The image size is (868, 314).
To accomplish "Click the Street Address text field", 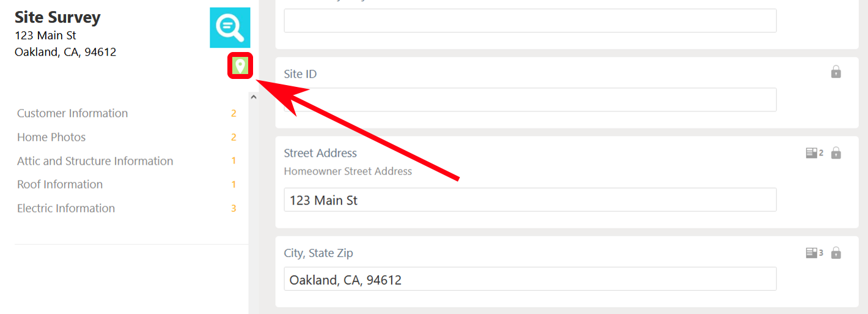I will (x=530, y=200).
